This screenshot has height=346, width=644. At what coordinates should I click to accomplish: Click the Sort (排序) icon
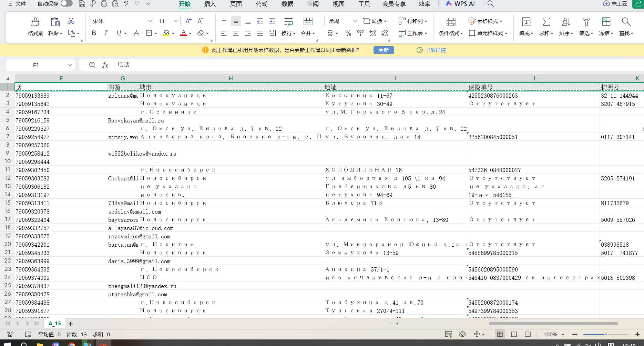pyautogui.click(x=566, y=22)
